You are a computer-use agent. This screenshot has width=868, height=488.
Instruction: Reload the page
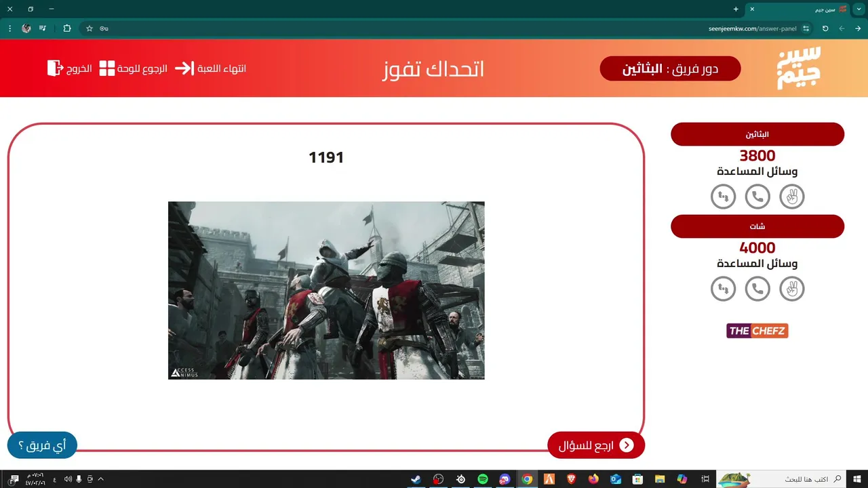(825, 28)
